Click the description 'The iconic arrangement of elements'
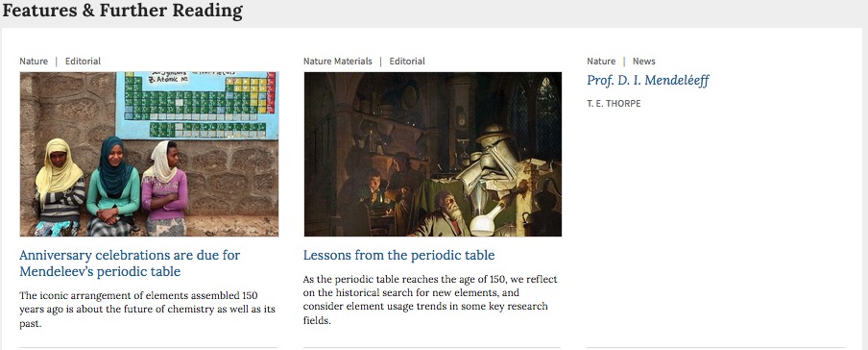The image size is (868, 350). [147, 310]
